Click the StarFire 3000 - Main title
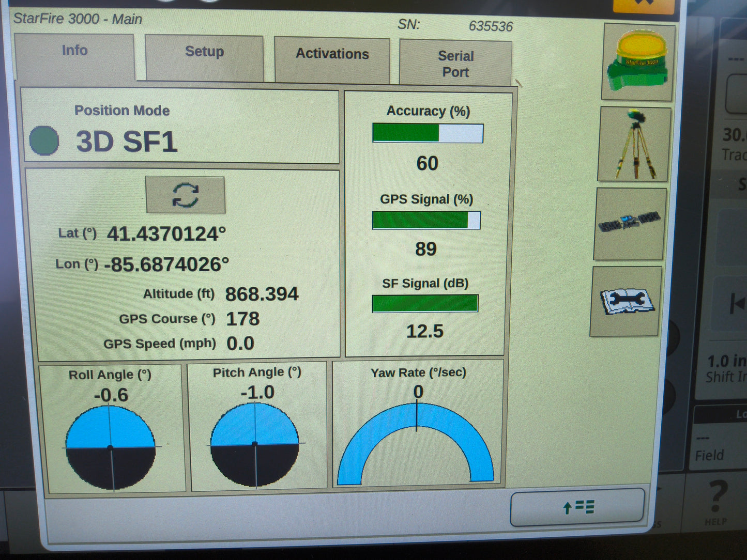The width and height of the screenshot is (747, 560). click(x=78, y=19)
